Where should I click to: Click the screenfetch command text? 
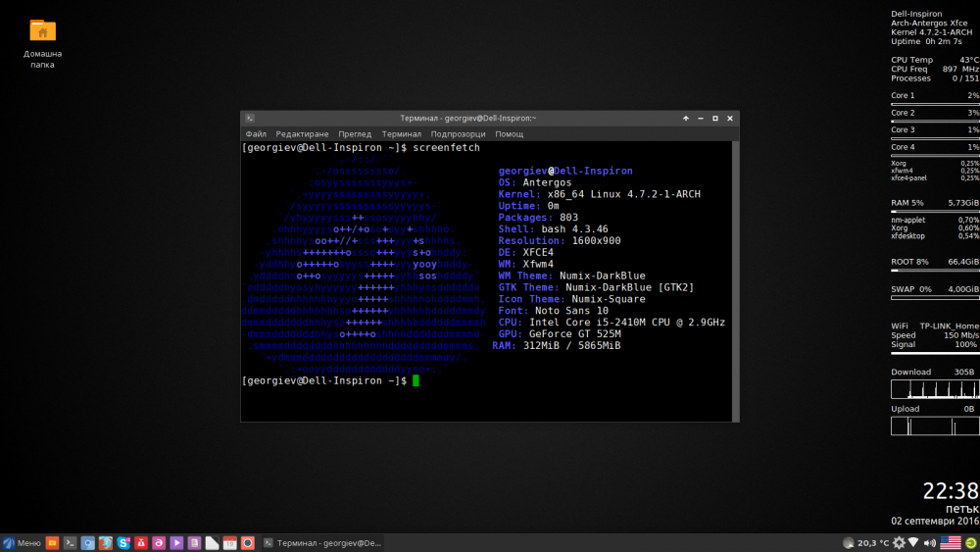click(446, 147)
